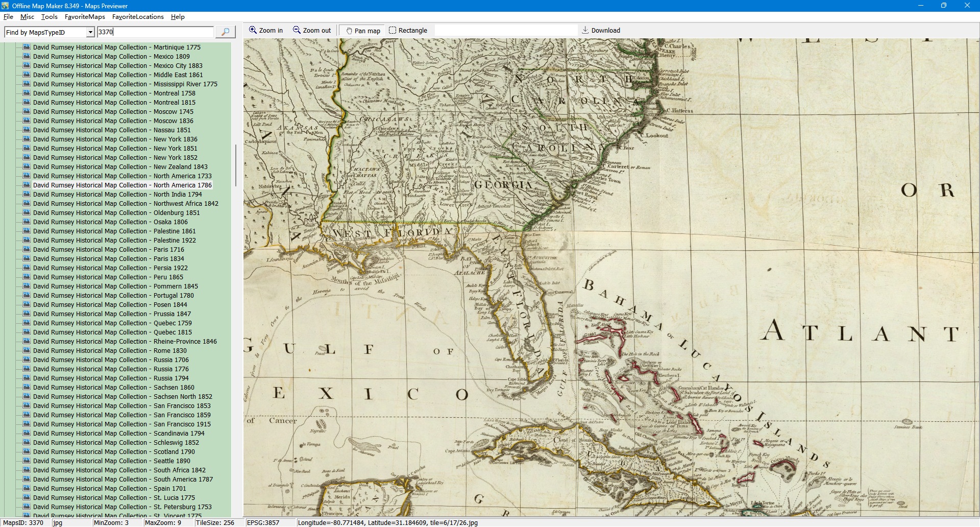Select North America 1733 map entry
This screenshot has height=527, width=980.
pyautogui.click(x=122, y=176)
